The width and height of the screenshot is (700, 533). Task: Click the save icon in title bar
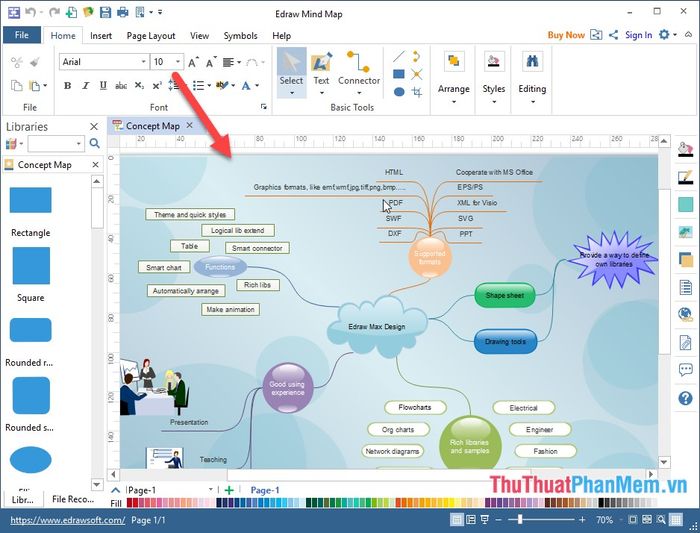tap(105, 12)
